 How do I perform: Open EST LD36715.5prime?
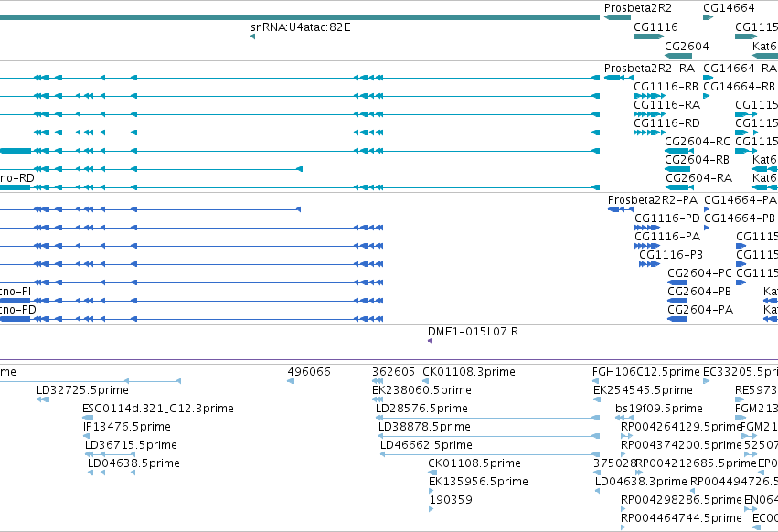click(x=131, y=444)
